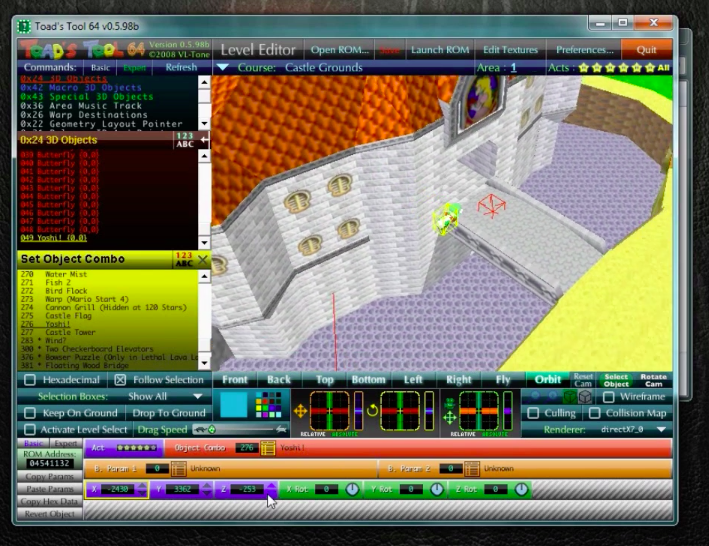
Task: Click the yellow move arrows icon
Action: (x=300, y=411)
